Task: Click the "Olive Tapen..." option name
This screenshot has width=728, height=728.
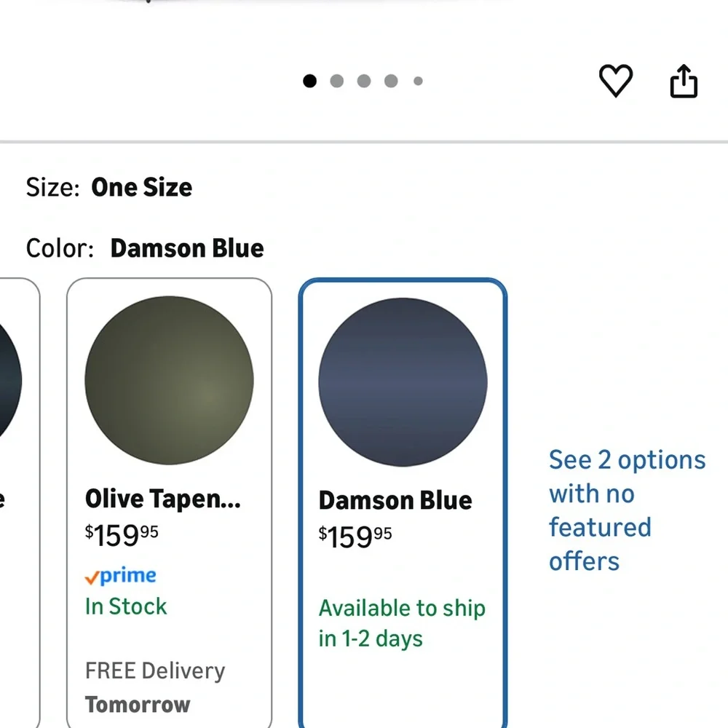Action: 162,499
